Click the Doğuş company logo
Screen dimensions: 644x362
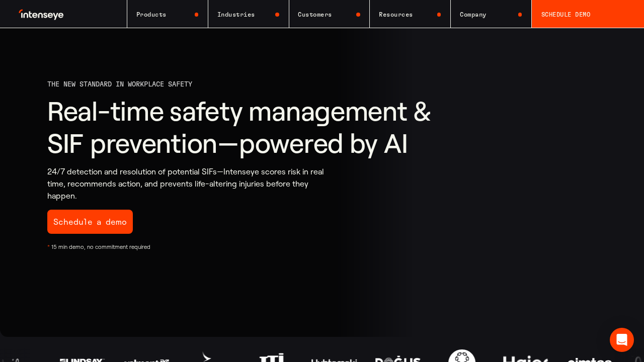398,359
